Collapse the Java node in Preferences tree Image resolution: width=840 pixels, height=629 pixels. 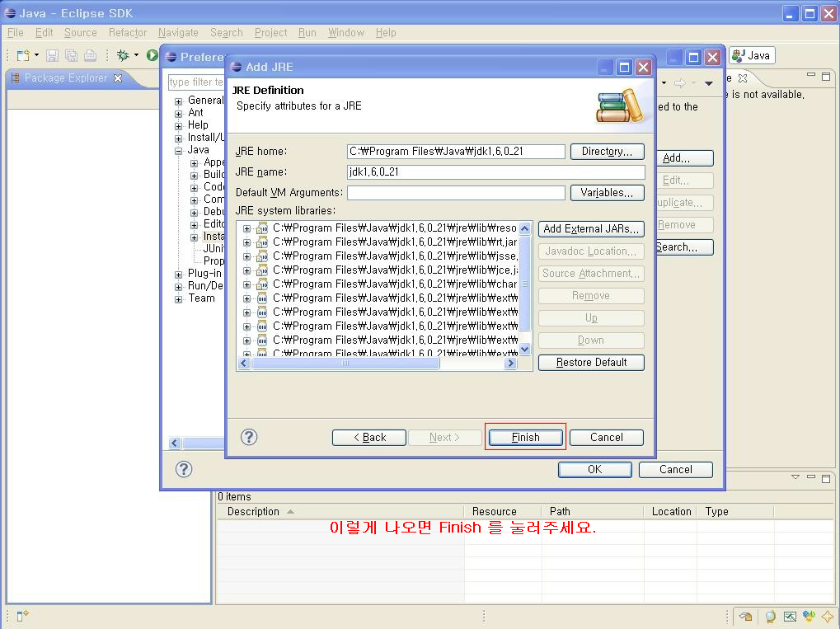click(178, 151)
